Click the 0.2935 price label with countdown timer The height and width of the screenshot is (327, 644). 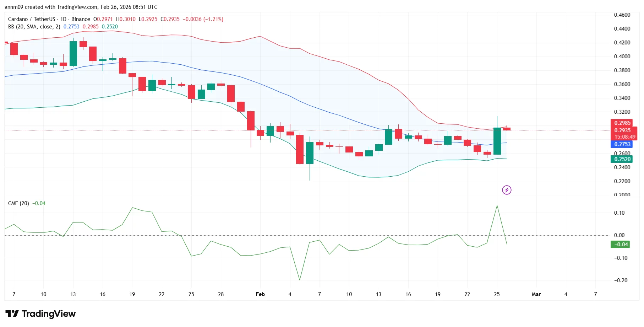[x=623, y=133]
